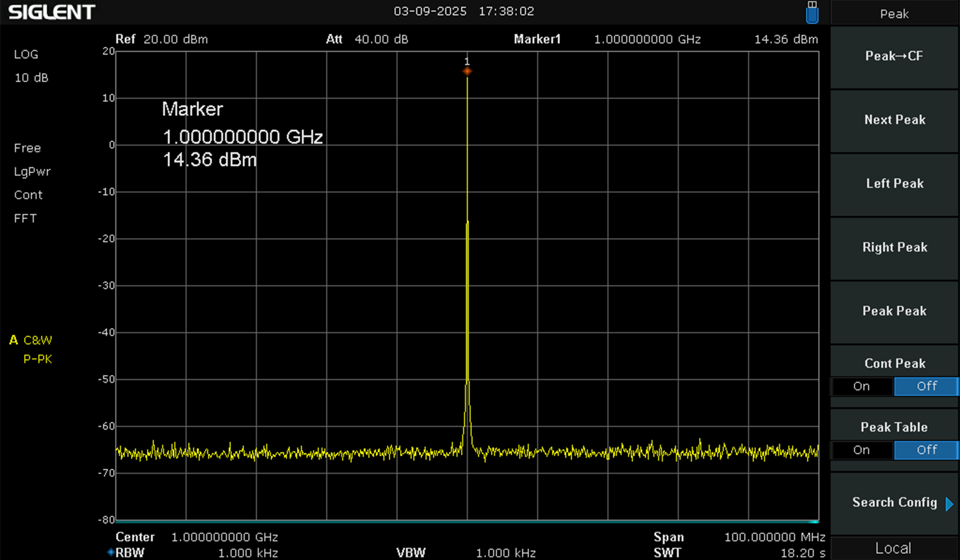Turn Cont Peak On
Viewport: 960px width, 560px height.
[861, 386]
